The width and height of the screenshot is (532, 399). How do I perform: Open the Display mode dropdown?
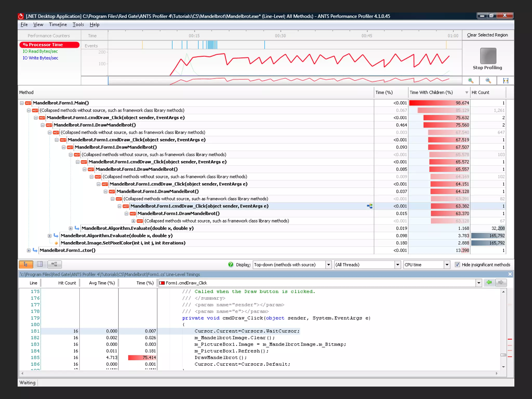pos(328,265)
